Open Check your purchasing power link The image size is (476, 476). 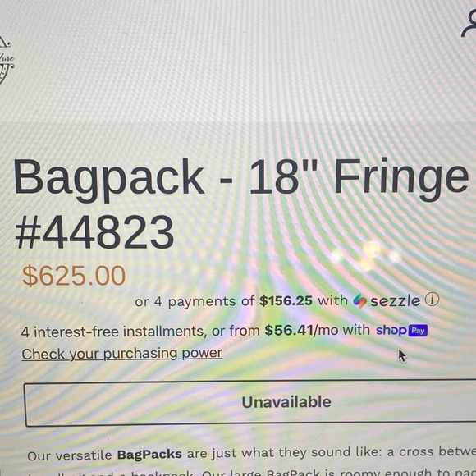[x=122, y=354]
